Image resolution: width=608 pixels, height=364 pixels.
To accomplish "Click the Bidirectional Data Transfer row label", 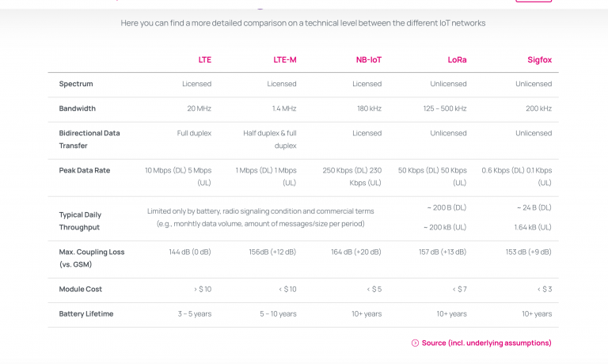I will point(89,139).
